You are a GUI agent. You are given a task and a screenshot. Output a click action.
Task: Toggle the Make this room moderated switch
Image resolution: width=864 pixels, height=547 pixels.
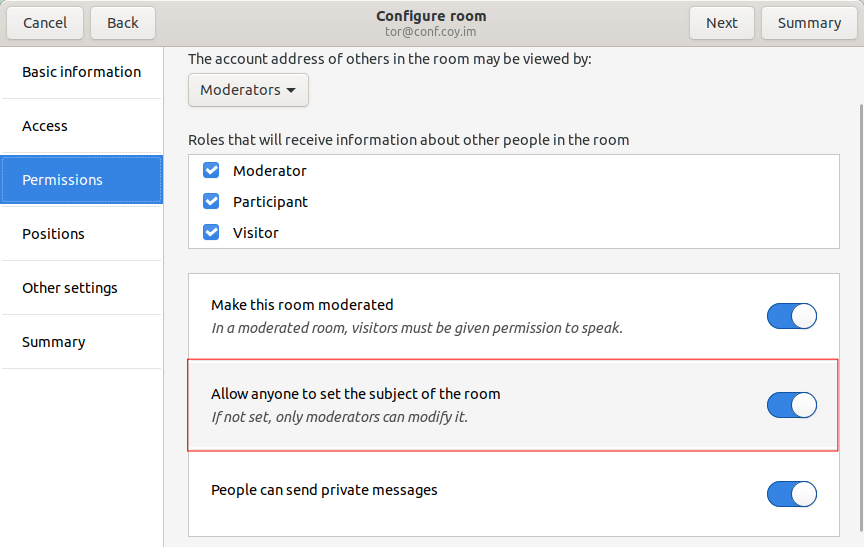point(791,316)
